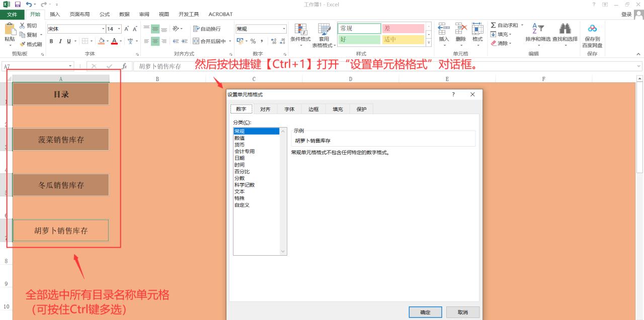Viewport: 644px width, 320px height.
Task: Toggle middle vertical alignment
Action: pos(155,29)
